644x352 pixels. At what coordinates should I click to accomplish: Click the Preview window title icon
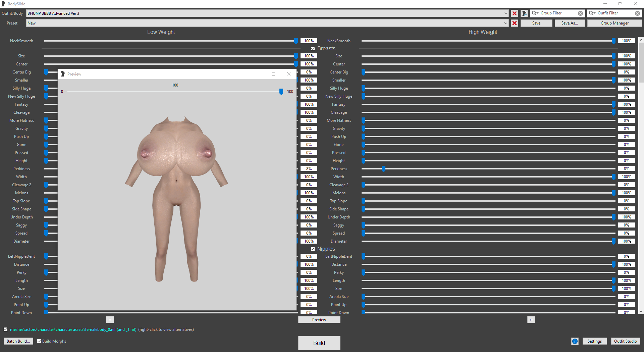coord(63,74)
